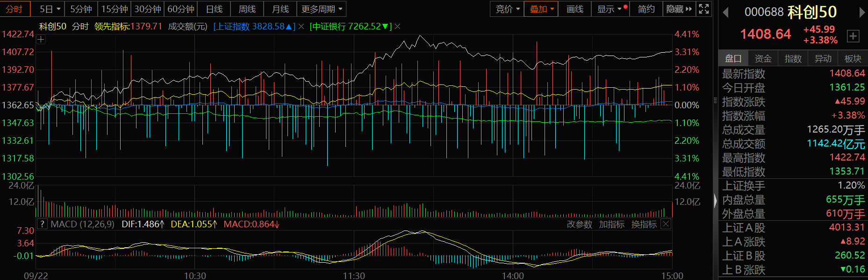Image resolution: width=868 pixels, height=280 pixels.
Task: Click the 中证银行 7262.52 overlay label
Action: 351,27
